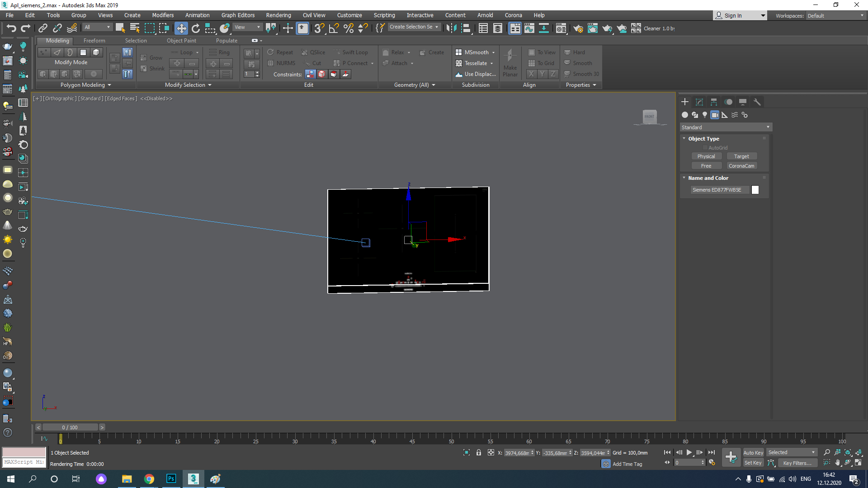Image resolution: width=868 pixels, height=488 pixels.
Task: Toggle Constrain to None option
Action: [x=310, y=74]
